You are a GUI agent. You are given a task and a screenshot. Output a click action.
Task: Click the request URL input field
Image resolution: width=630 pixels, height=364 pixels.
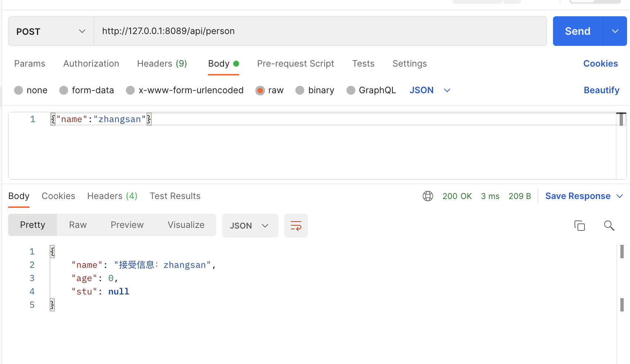pyautogui.click(x=320, y=31)
